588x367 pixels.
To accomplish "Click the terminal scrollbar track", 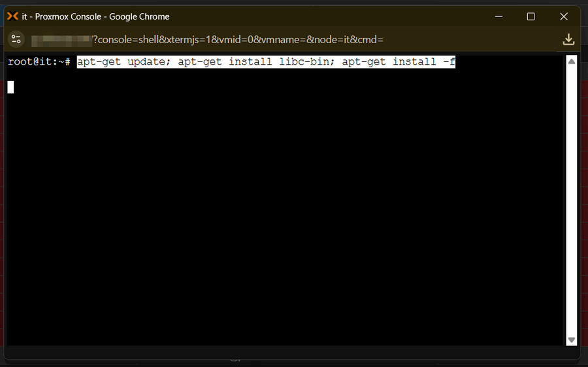I will pyautogui.click(x=572, y=196).
